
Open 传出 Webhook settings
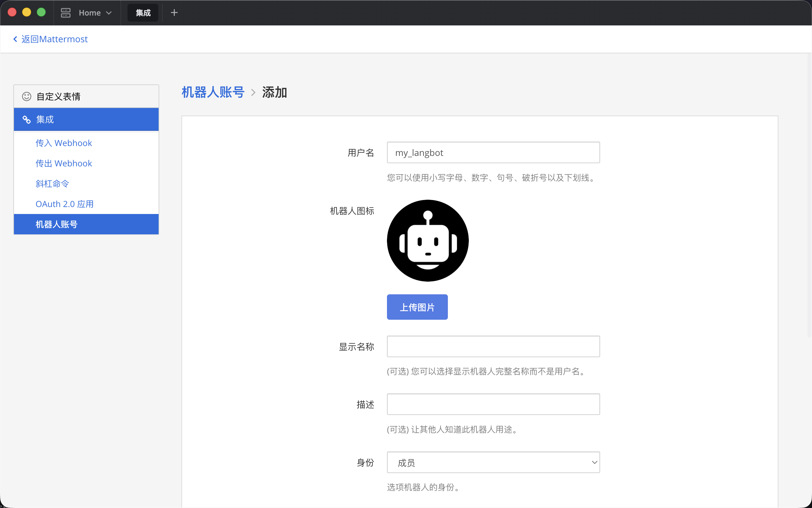pyautogui.click(x=64, y=163)
